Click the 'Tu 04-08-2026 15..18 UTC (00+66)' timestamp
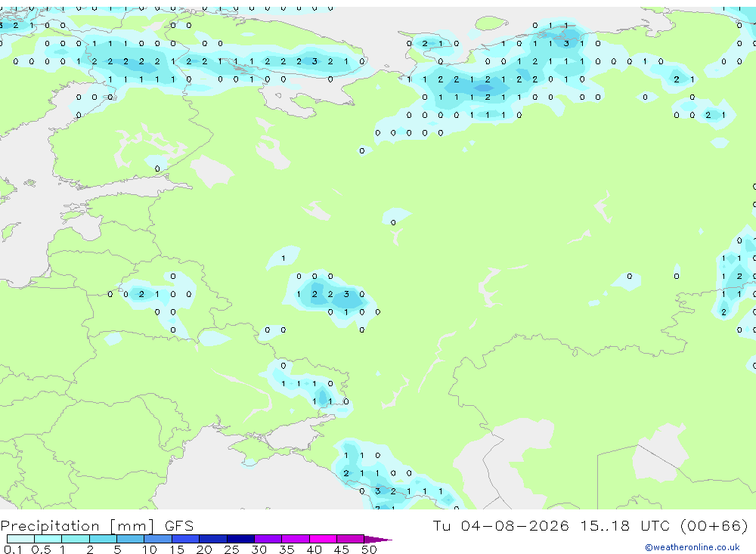756x554 pixels. point(590,525)
